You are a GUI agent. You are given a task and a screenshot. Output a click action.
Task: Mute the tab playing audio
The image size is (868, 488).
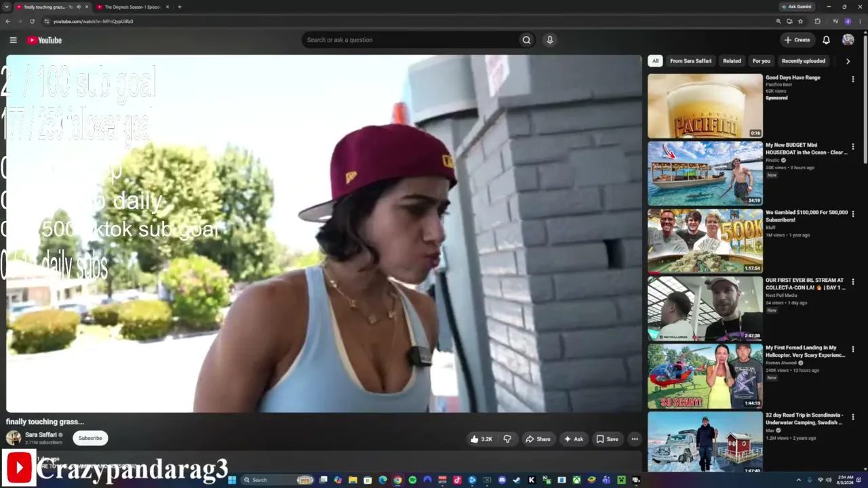coord(79,7)
